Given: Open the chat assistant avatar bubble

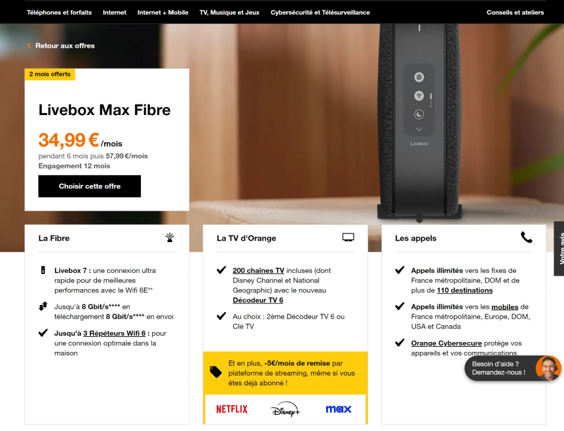Looking at the screenshot, I should click(x=548, y=368).
